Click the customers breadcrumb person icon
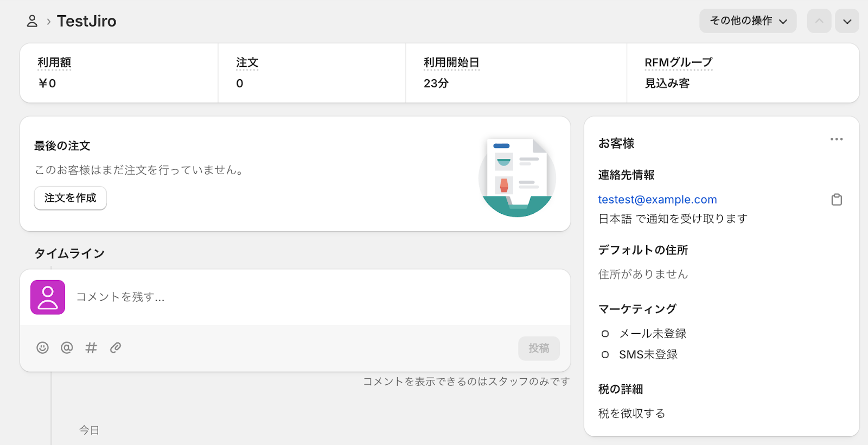The height and width of the screenshot is (445, 868). (32, 21)
